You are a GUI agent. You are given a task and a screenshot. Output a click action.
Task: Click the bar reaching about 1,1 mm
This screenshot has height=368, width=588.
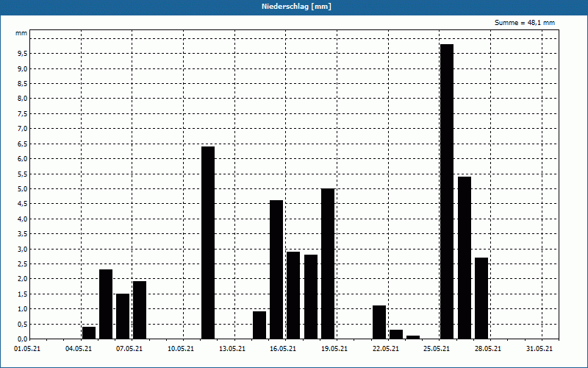[x=379, y=322]
